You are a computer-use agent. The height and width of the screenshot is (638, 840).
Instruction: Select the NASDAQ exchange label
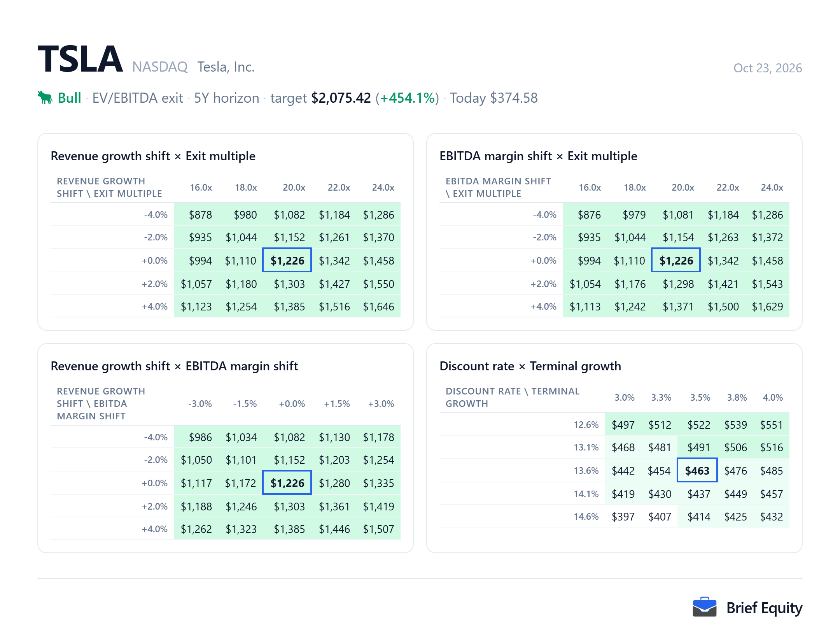point(160,67)
